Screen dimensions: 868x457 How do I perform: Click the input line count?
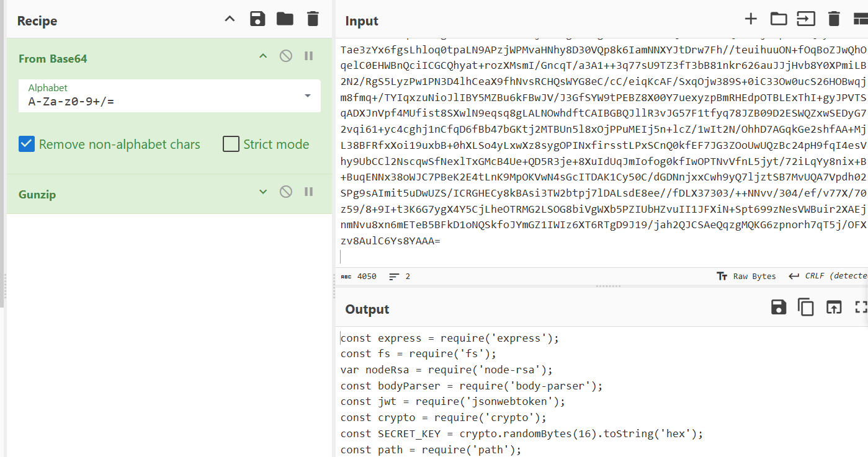tap(400, 277)
